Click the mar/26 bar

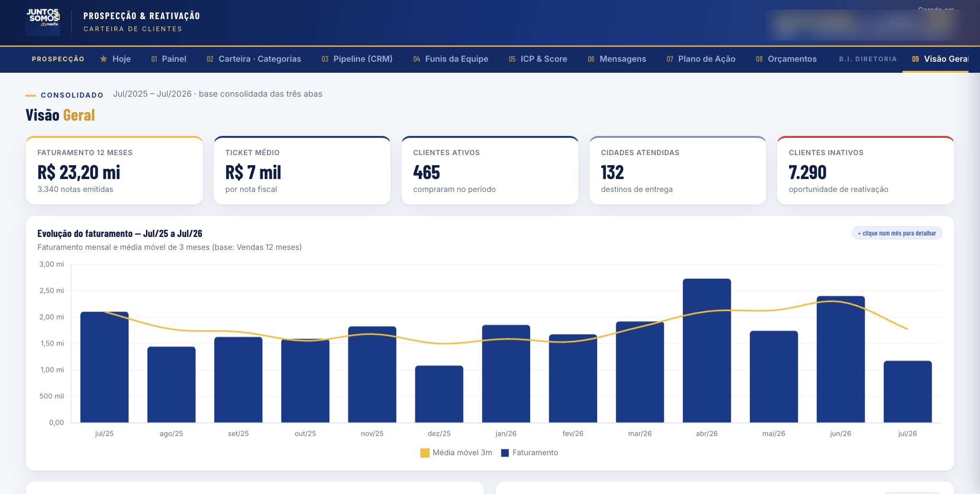(x=640, y=372)
